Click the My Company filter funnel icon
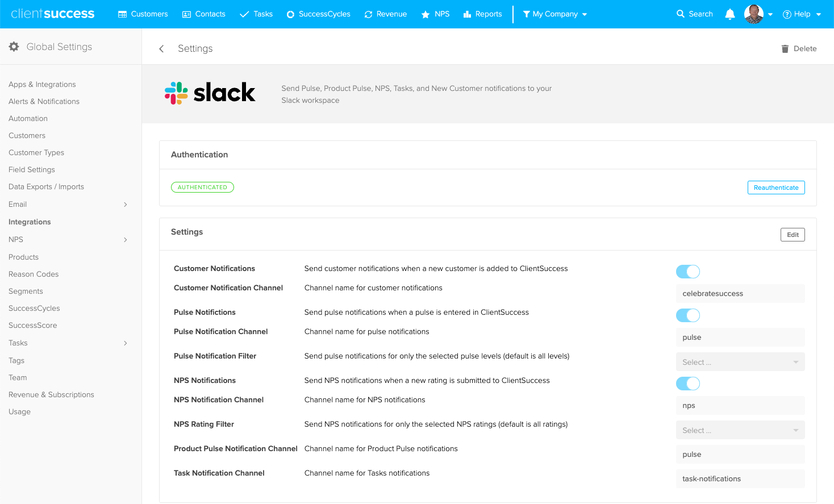834x504 pixels. point(526,14)
